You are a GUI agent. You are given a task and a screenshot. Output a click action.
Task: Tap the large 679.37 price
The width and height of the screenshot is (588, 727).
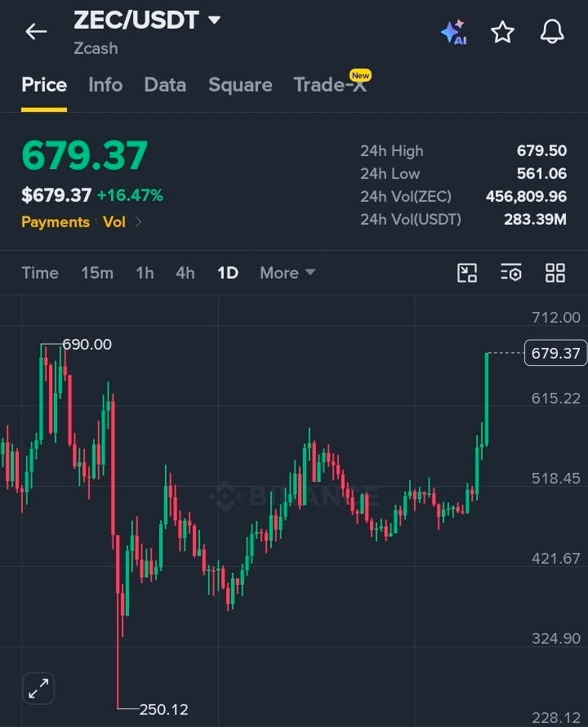click(x=84, y=155)
